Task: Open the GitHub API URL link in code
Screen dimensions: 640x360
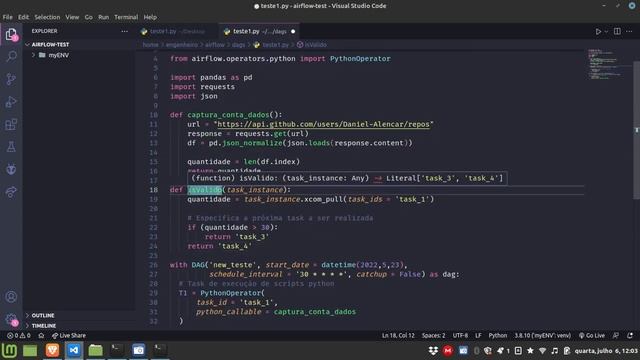Action: (323, 124)
